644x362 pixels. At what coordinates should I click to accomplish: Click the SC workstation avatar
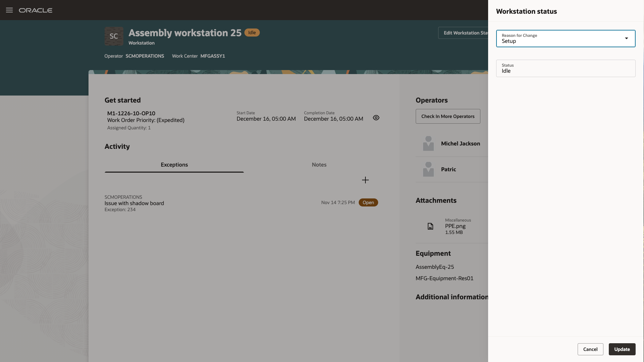(x=114, y=36)
